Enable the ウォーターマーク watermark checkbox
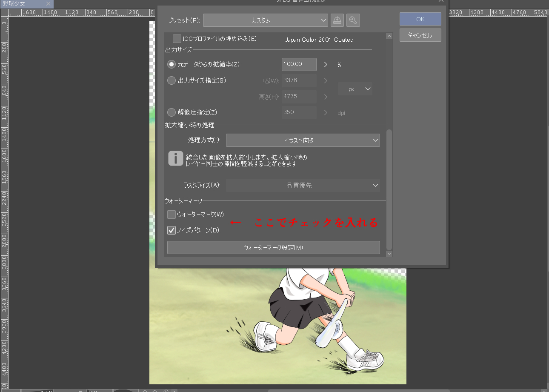Viewport: 549px width, 392px height. [171, 214]
